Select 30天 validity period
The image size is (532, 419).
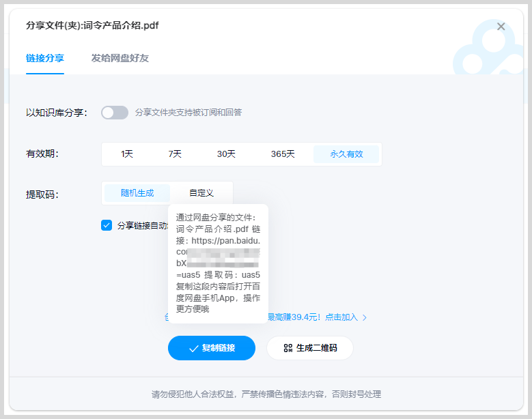226,154
